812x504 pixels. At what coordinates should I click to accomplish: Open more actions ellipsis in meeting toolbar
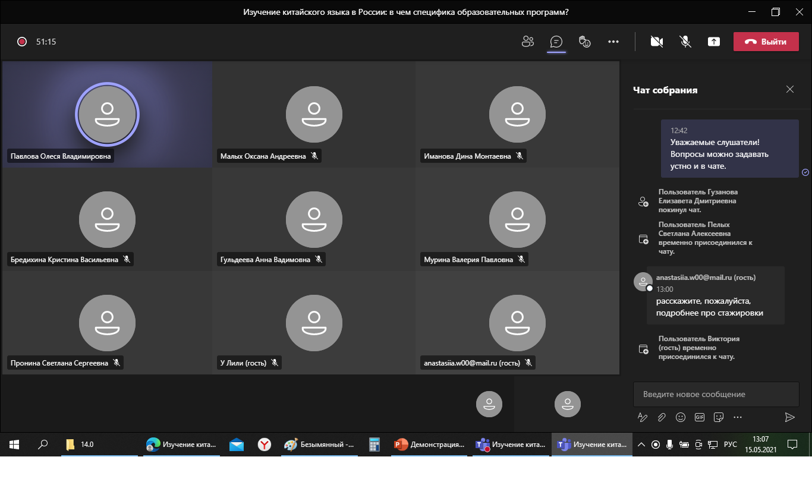pos(613,42)
